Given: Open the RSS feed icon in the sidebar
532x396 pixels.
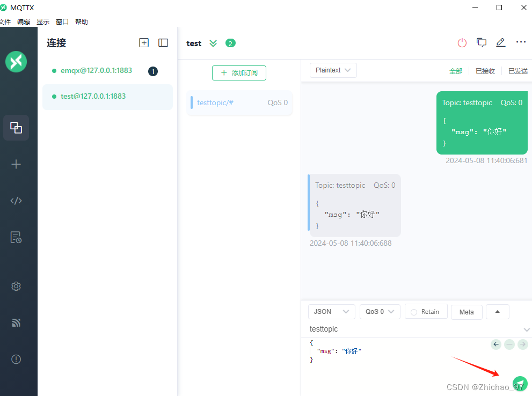Looking at the screenshot, I should click(16, 323).
